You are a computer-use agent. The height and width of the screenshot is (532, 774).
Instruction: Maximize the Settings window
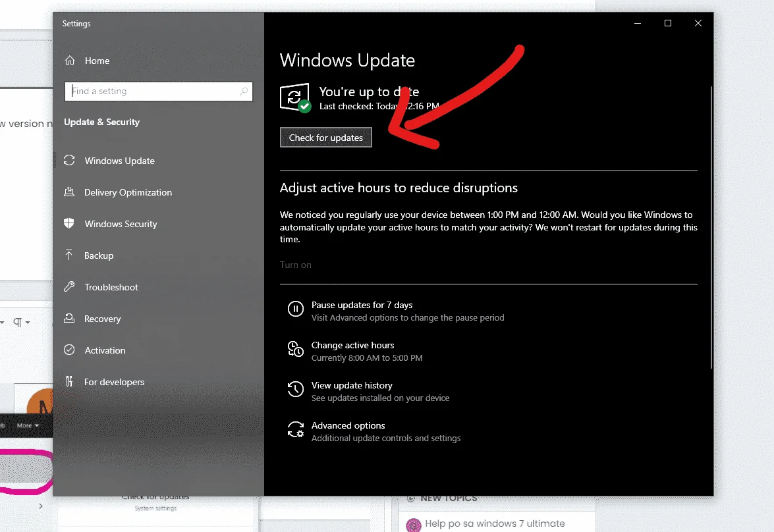point(668,23)
